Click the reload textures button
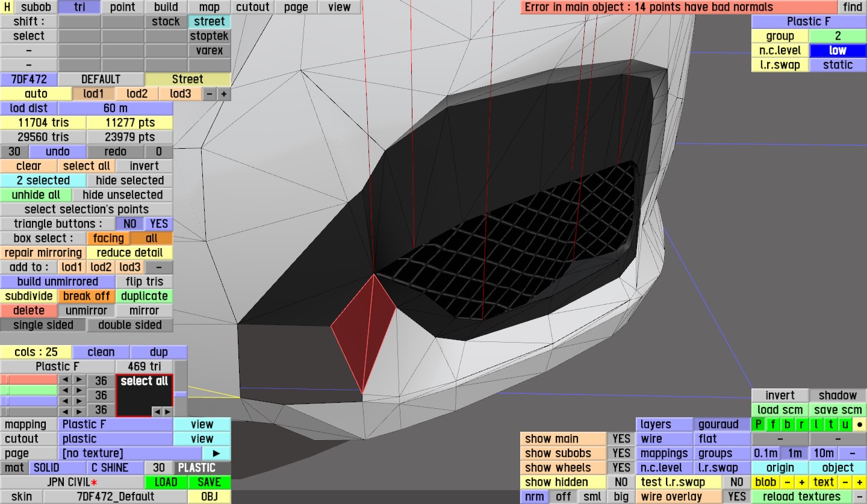The height and width of the screenshot is (504, 867). coord(801,497)
